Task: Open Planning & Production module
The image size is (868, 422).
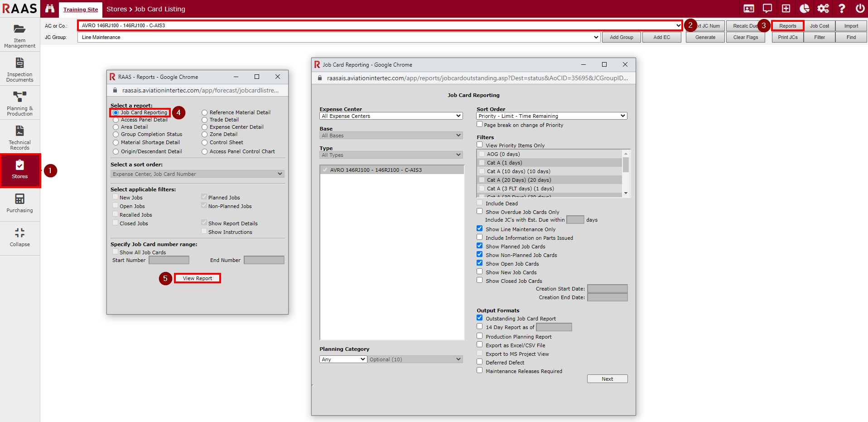Action: [x=19, y=103]
